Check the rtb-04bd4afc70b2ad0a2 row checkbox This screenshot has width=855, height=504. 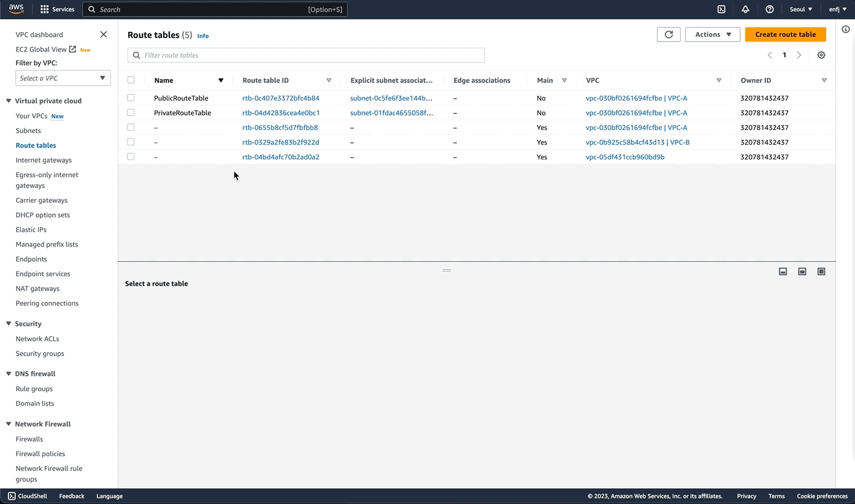pos(131,156)
